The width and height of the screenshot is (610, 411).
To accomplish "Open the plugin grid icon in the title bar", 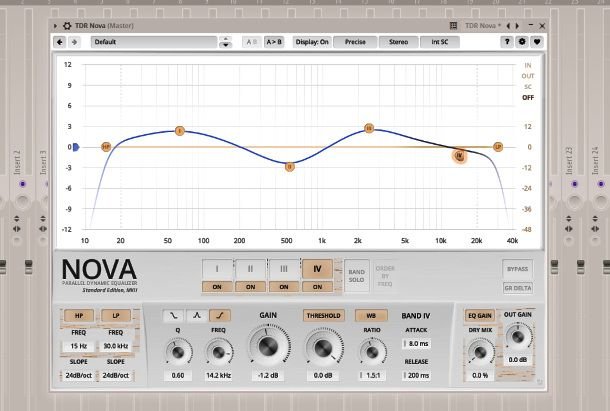I will pyautogui.click(x=453, y=26).
